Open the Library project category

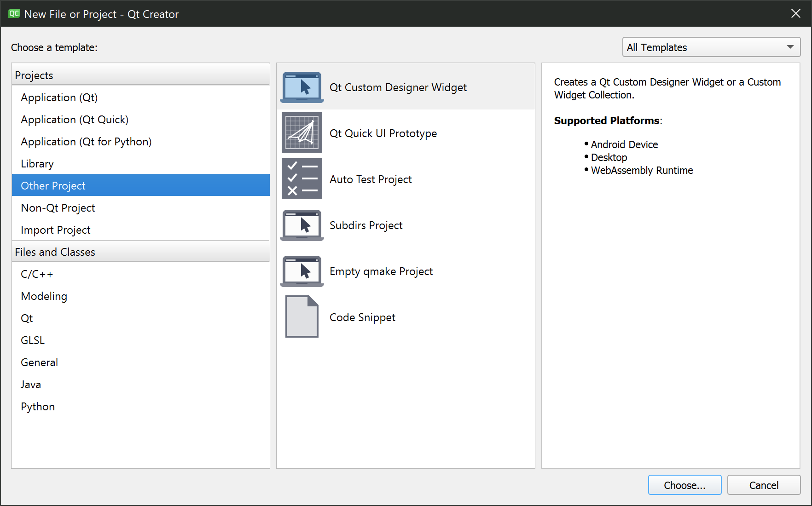click(37, 164)
